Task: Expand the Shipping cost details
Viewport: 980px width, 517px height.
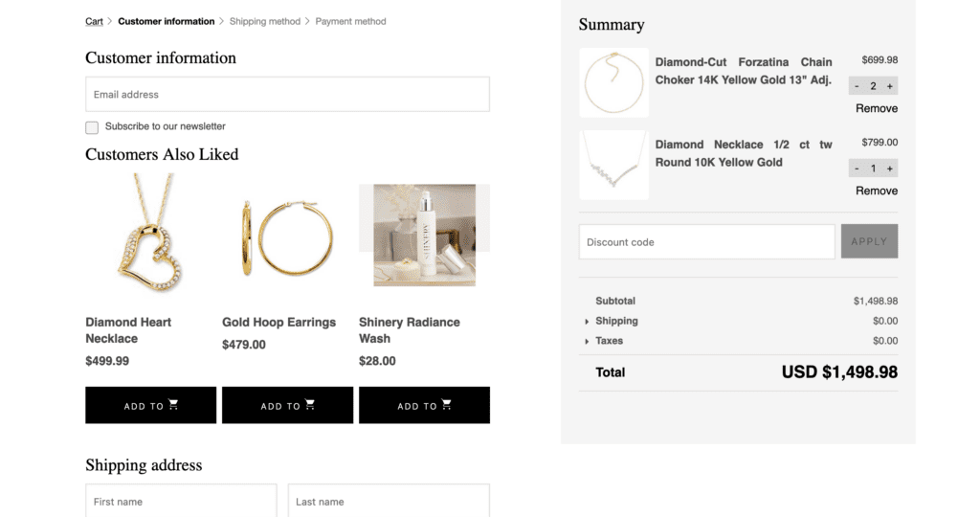Action: pyautogui.click(x=587, y=322)
